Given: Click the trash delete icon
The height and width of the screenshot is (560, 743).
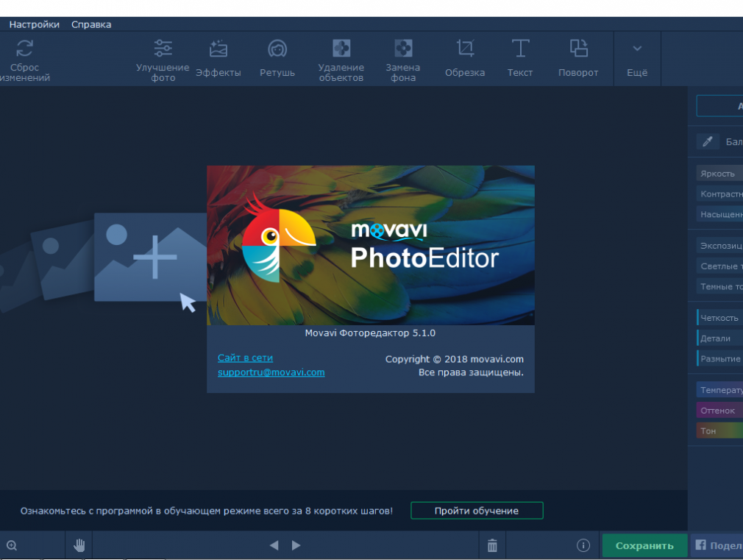Looking at the screenshot, I should [492, 545].
